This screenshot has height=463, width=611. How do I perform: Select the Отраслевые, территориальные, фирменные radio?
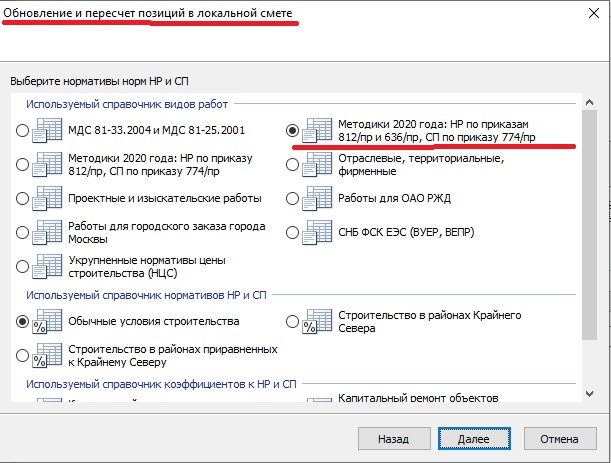pyautogui.click(x=292, y=164)
